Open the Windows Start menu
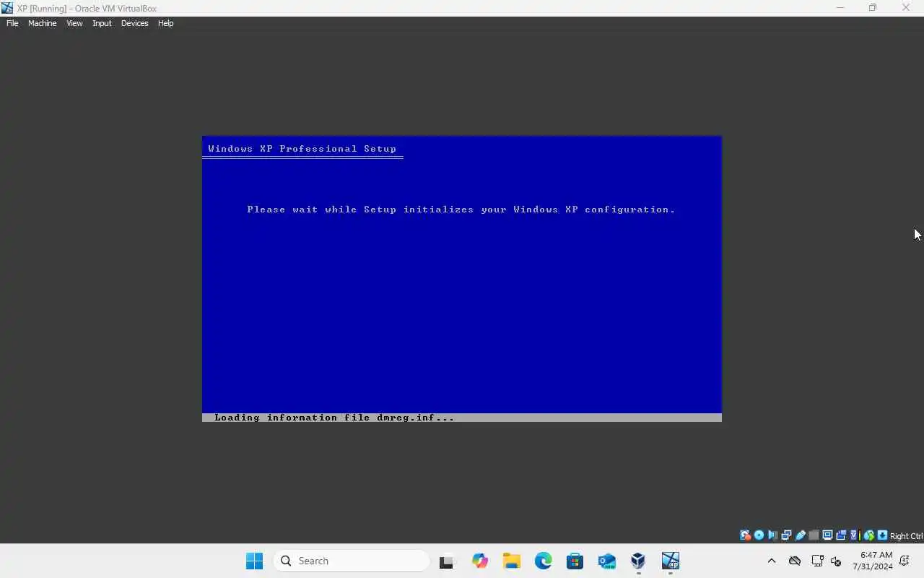The height and width of the screenshot is (578, 924). click(x=254, y=561)
